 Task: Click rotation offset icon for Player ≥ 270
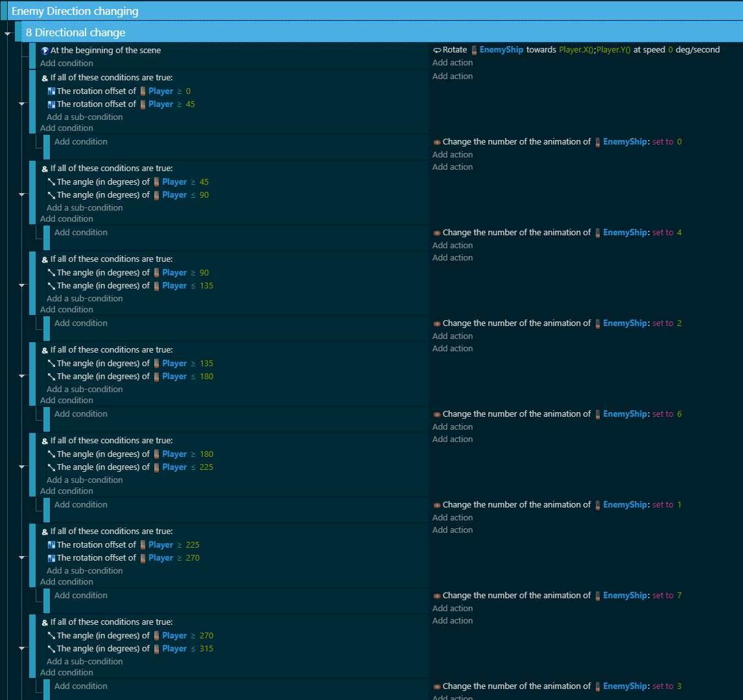51,558
